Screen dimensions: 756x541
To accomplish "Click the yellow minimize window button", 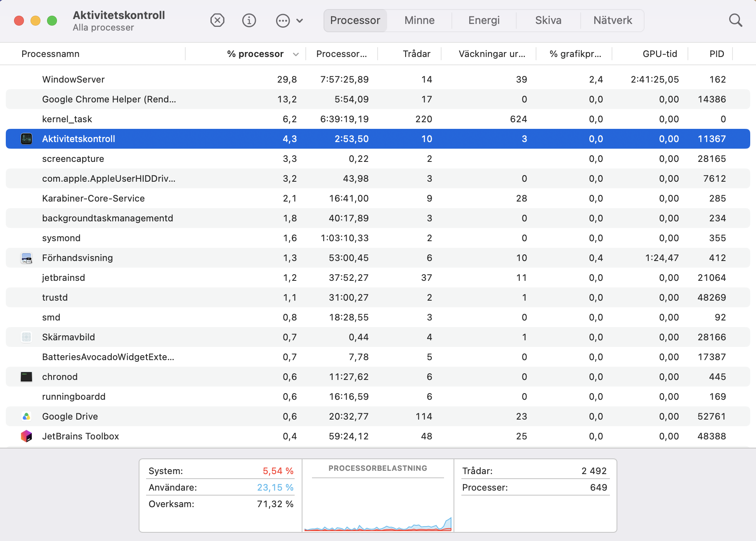I will [x=35, y=20].
